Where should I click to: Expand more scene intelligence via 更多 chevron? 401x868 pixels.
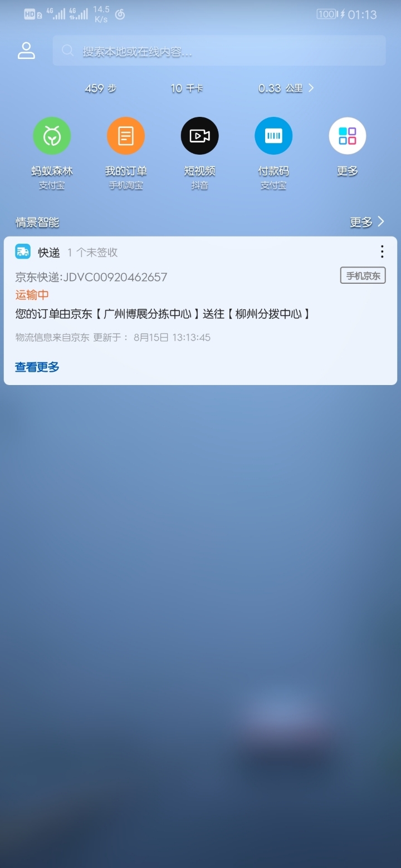pos(368,222)
